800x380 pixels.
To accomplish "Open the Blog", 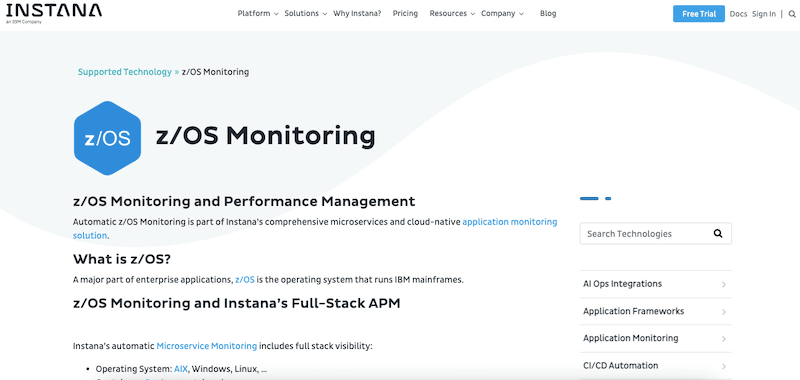I will (548, 14).
